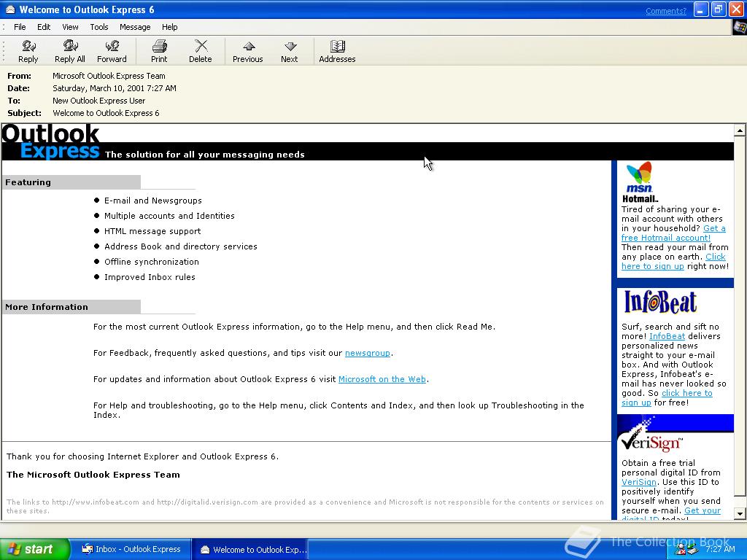747x560 pixels.
Task: Open the Edit menu
Action: [x=44, y=27]
